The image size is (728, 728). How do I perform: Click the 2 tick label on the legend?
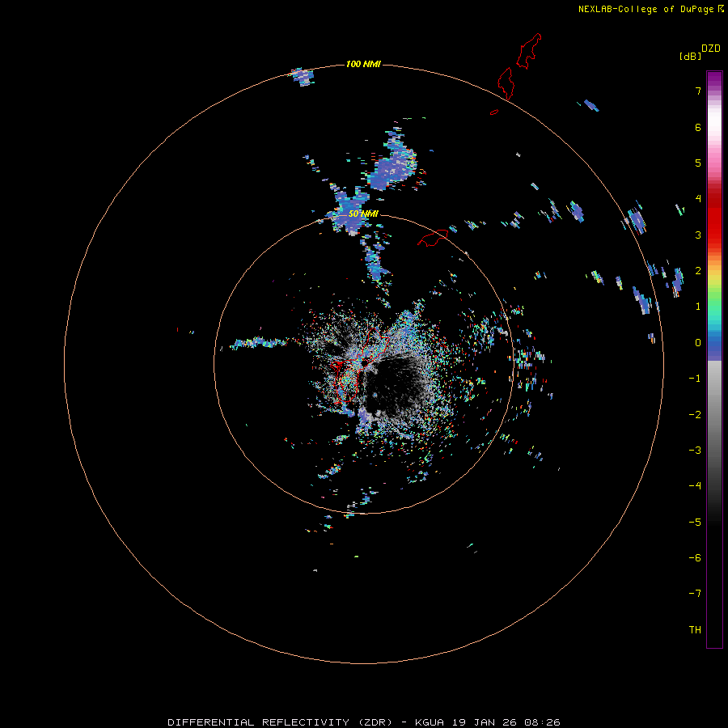pos(698,271)
